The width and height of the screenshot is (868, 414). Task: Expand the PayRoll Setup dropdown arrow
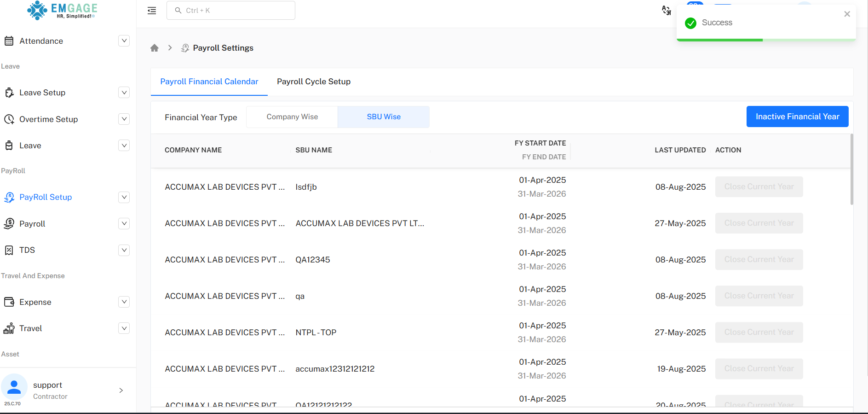point(124,197)
